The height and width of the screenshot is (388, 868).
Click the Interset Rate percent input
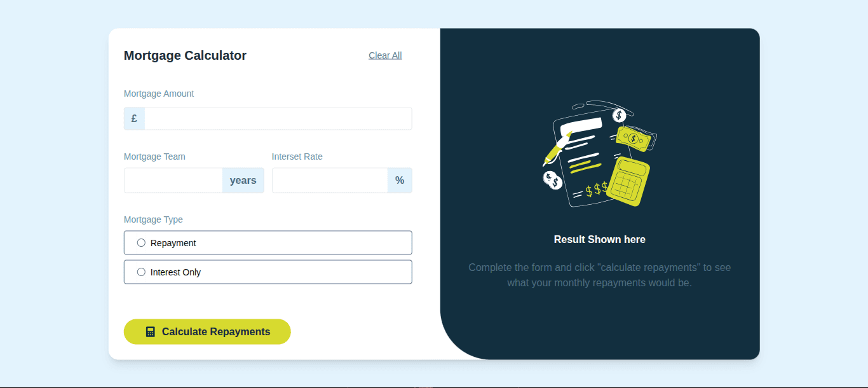[x=330, y=181]
